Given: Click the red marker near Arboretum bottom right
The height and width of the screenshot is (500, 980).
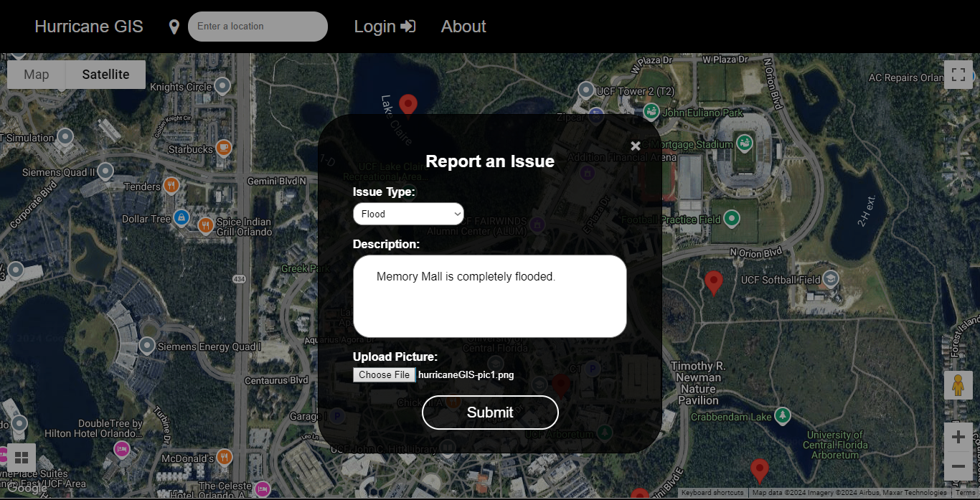Looking at the screenshot, I should pos(759,471).
